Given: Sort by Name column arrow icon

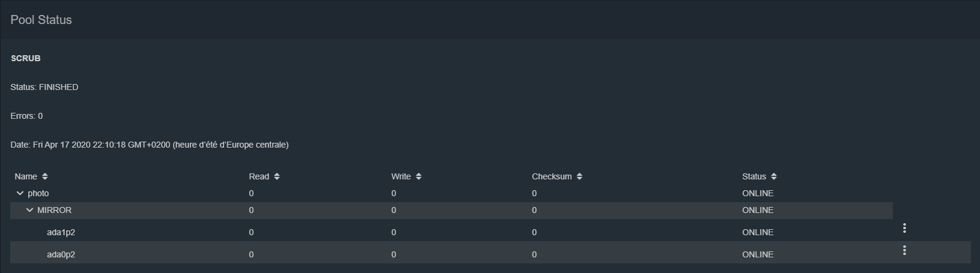Looking at the screenshot, I should point(45,176).
